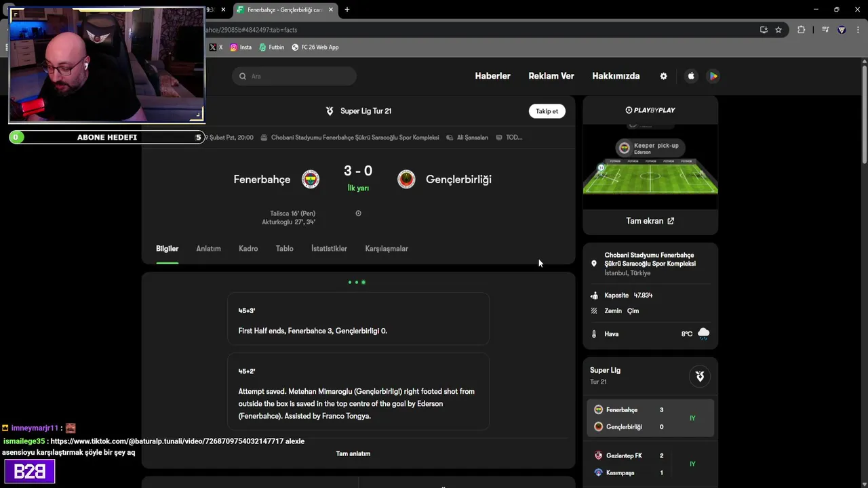The height and width of the screenshot is (488, 868).
Task: Click the Talisca 16' (Pen) scorer text
Action: point(292,213)
